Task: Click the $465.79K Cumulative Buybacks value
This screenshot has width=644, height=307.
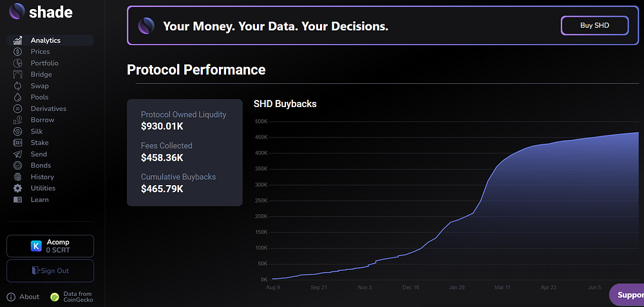Action: pyautogui.click(x=162, y=189)
